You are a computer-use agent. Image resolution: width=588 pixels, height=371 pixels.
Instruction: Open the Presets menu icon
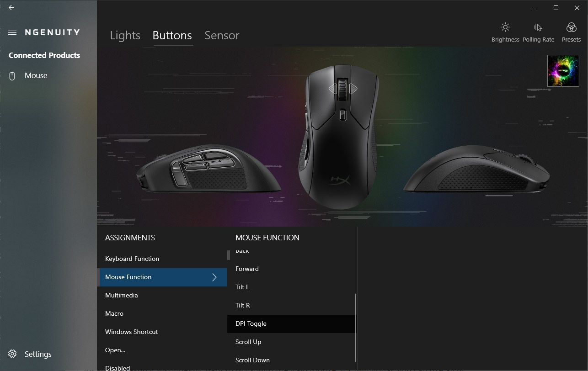571,32
